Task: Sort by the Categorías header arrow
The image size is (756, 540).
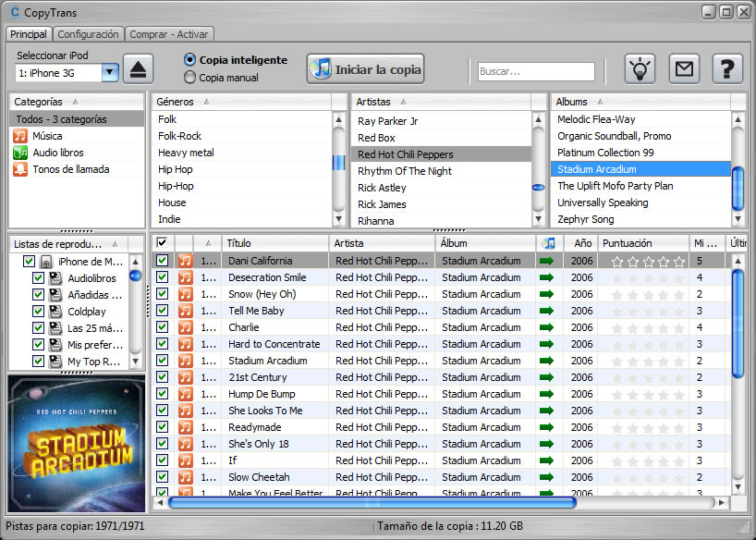Action: click(75, 102)
